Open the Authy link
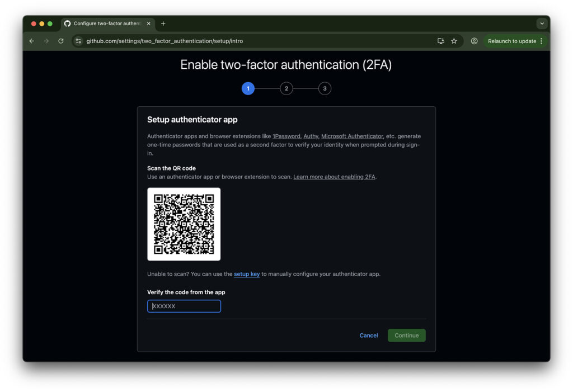 (x=311, y=136)
